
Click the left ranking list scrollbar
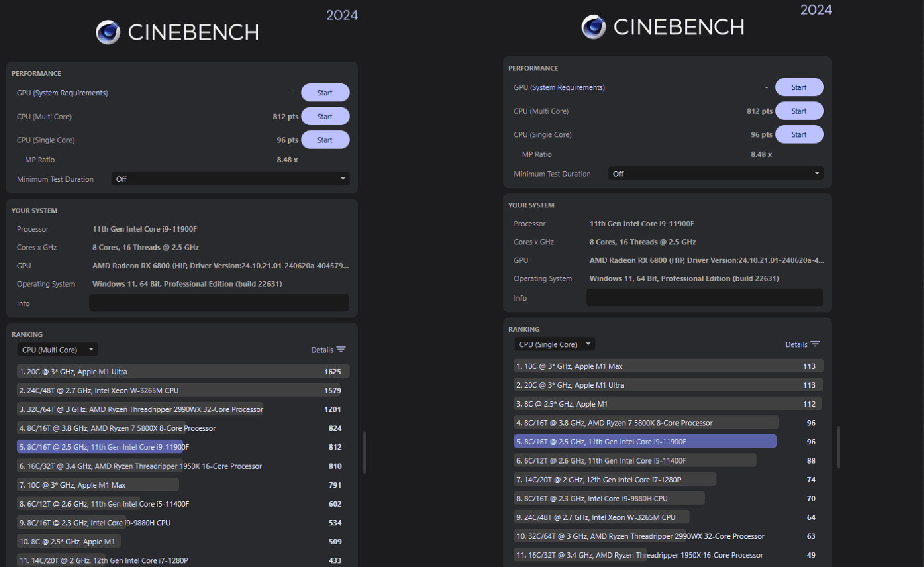tap(364, 452)
